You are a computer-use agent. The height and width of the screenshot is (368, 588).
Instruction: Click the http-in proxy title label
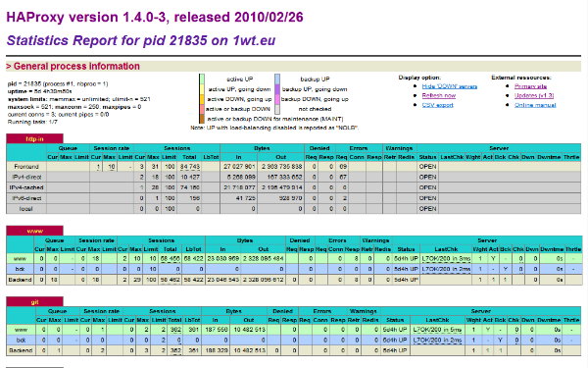pos(34,139)
